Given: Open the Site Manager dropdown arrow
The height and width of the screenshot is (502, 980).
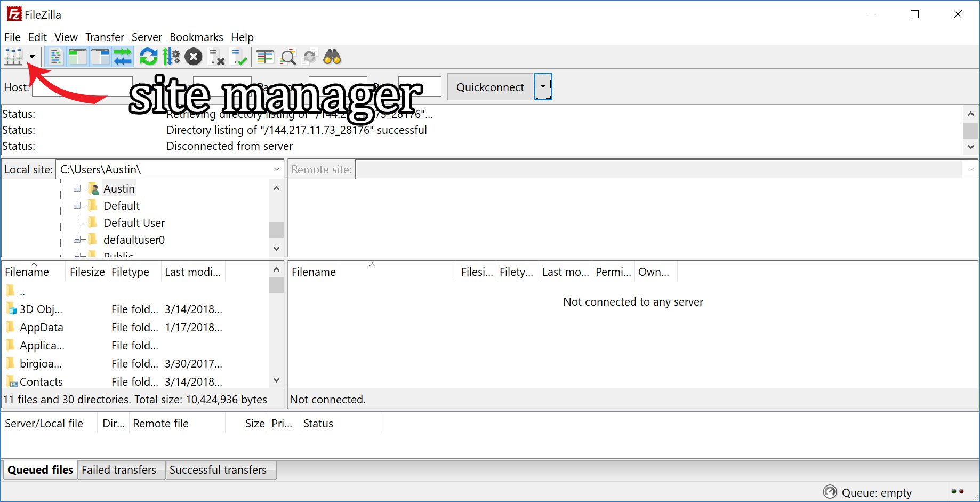Looking at the screenshot, I should tap(32, 57).
